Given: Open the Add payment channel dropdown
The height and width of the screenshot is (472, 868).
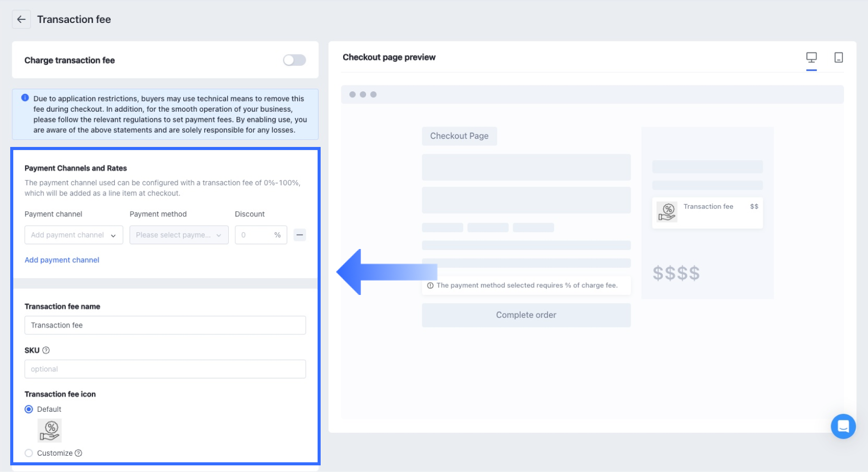Looking at the screenshot, I should pos(74,235).
